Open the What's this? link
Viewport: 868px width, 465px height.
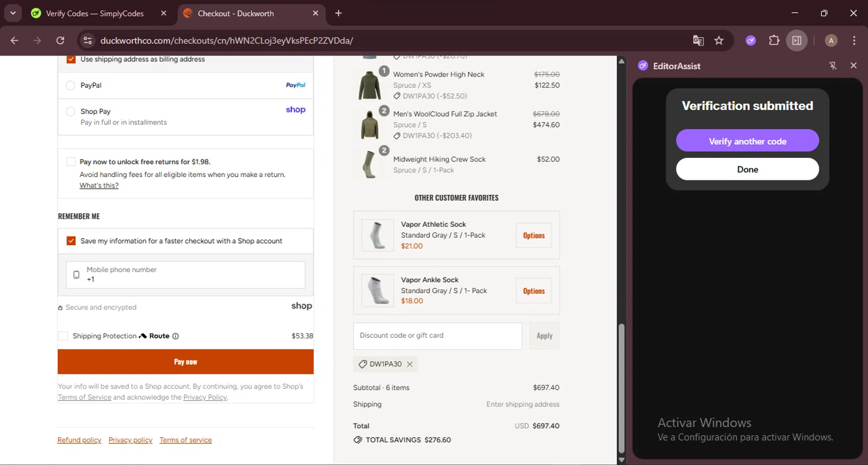[99, 186]
